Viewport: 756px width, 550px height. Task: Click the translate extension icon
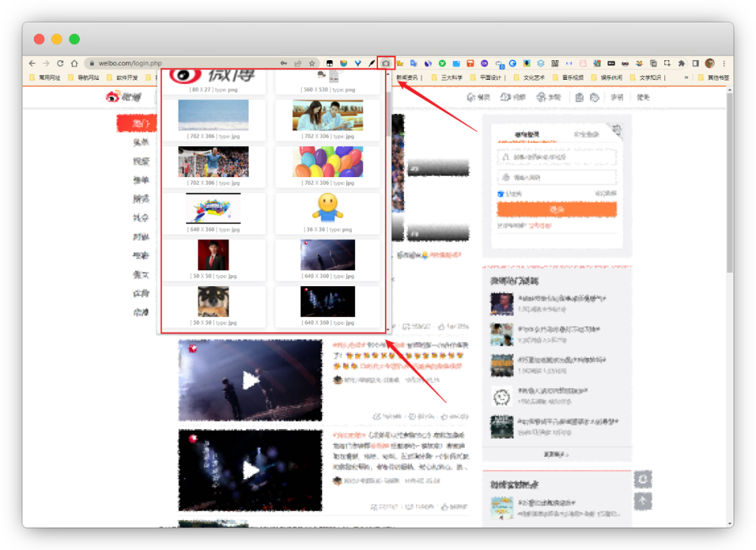[x=414, y=63]
